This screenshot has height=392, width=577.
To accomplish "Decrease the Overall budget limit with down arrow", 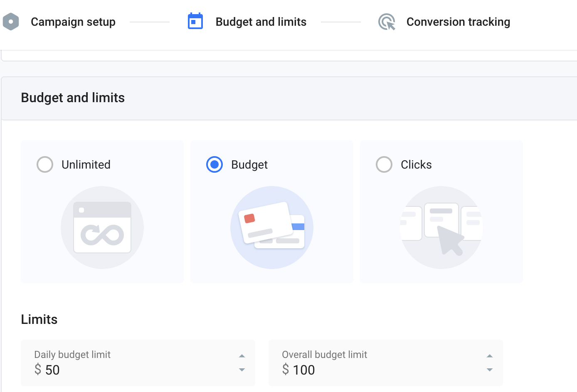I will point(490,370).
